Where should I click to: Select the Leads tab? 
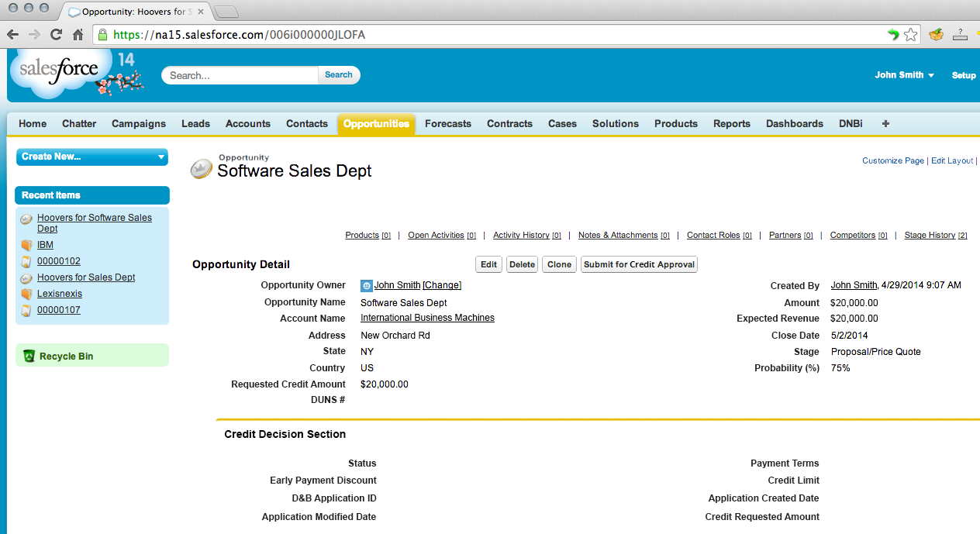click(195, 124)
